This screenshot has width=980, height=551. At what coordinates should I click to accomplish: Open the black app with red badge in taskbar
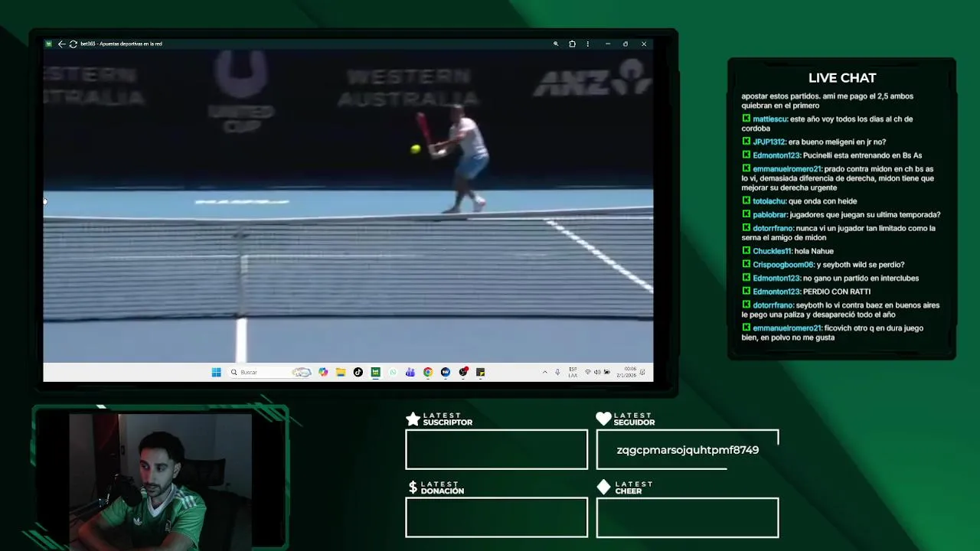coord(463,372)
